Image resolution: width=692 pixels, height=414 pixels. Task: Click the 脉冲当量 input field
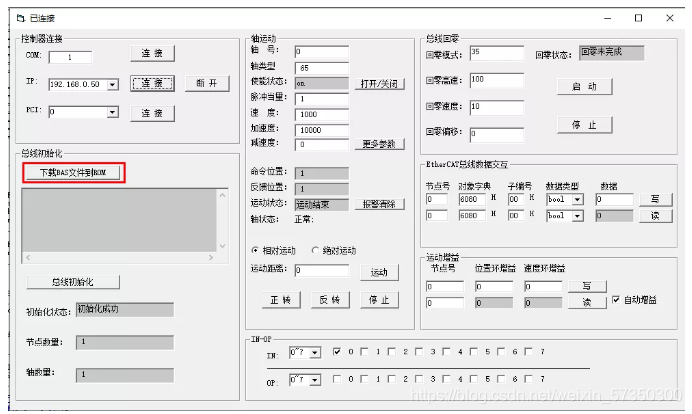[x=322, y=99]
